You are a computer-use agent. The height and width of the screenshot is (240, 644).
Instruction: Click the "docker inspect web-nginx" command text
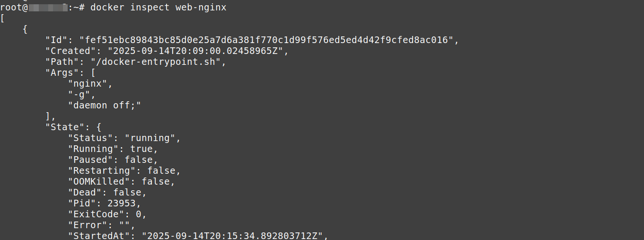point(158,8)
